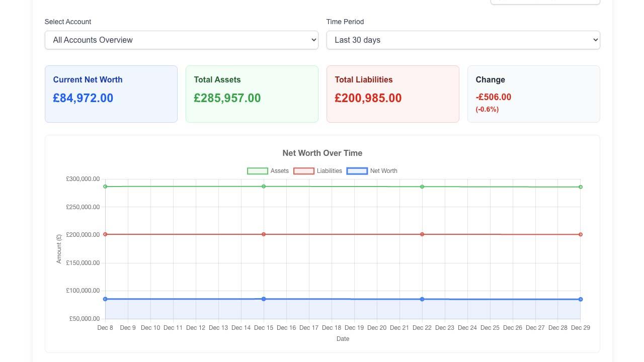644x362 pixels.
Task: Click the £84,972.00 net worth figure
Action: click(x=83, y=98)
